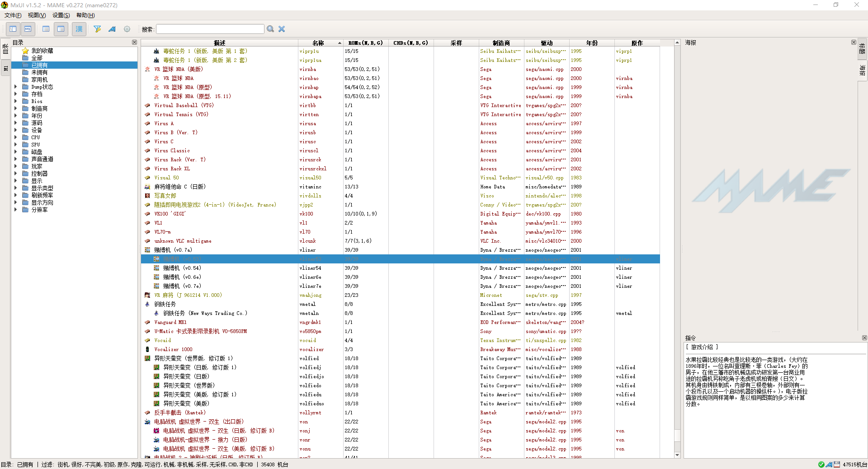
Task: Sort by the 驱动 column header
Action: pyautogui.click(x=547, y=43)
